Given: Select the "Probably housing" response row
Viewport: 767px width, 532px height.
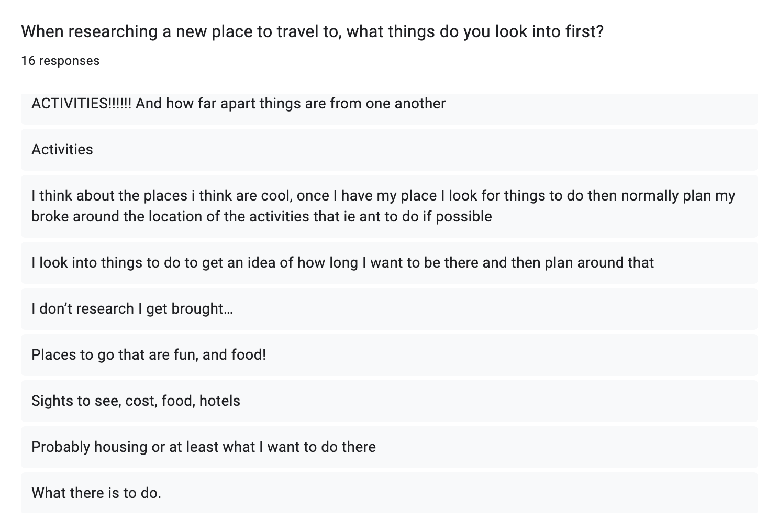Looking at the screenshot, I should click(203, 447).
